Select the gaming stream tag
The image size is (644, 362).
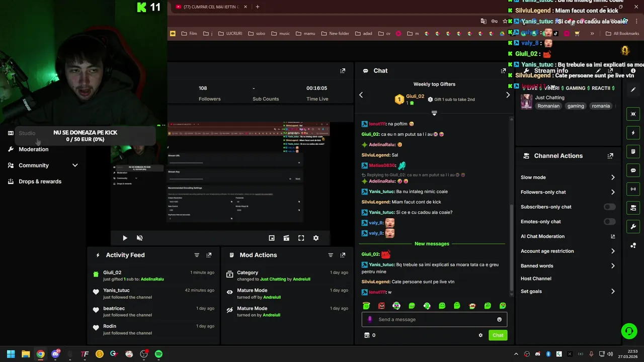coord(576,106)
